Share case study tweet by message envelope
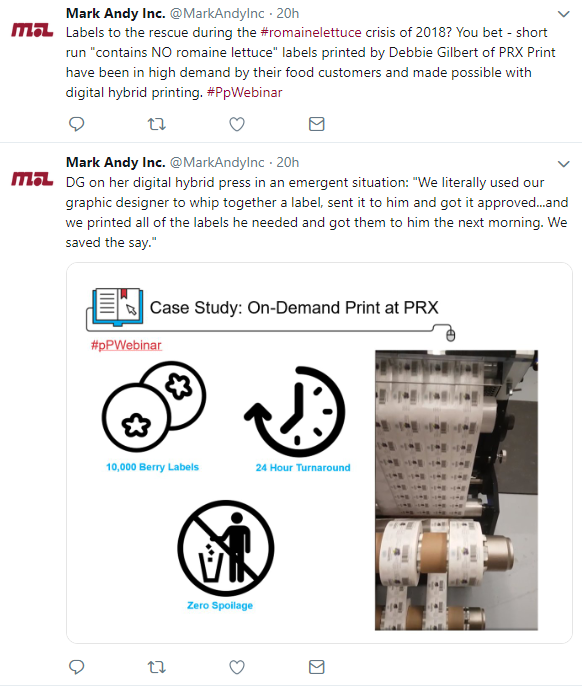The width and height of the screenshot is (582, 696). point(317,667)
